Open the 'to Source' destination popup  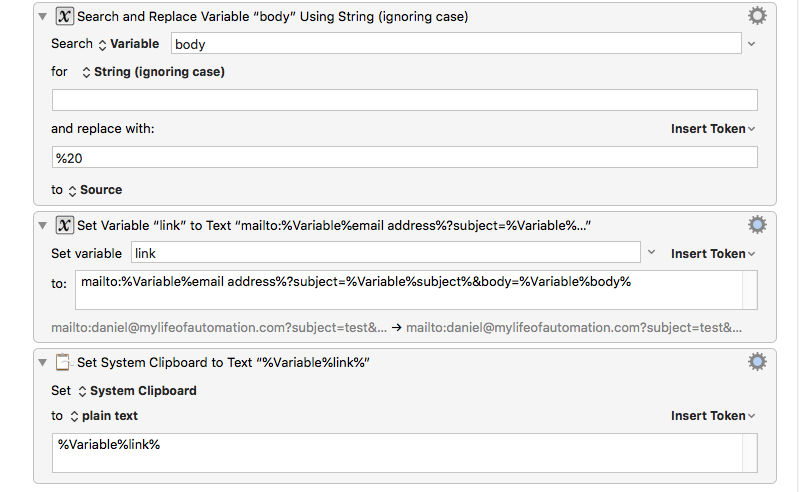coord(95,190)
